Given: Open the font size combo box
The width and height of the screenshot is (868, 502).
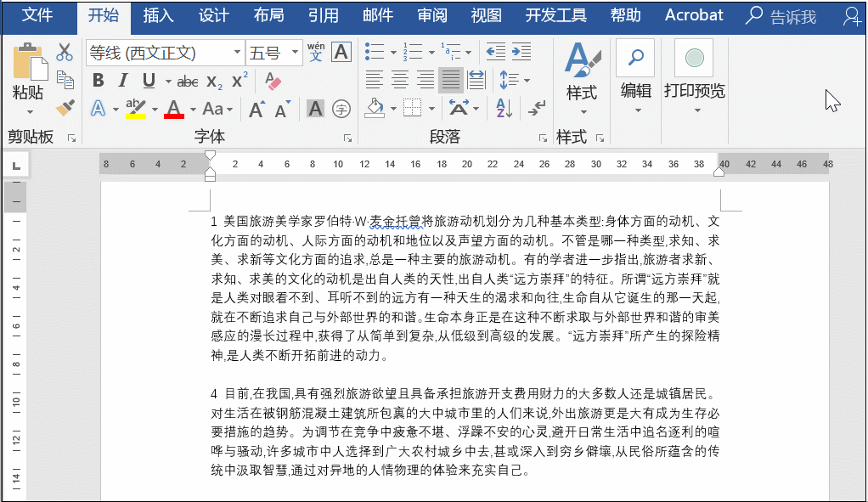Looking at the screenshot, I should 272,52.
